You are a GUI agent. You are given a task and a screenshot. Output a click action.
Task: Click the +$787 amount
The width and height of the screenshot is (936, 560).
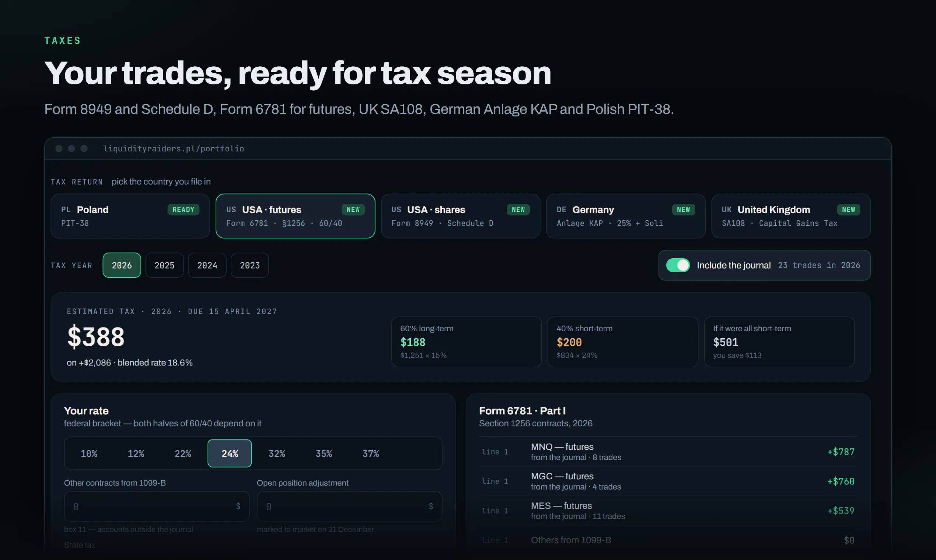(x=841, y=452)
